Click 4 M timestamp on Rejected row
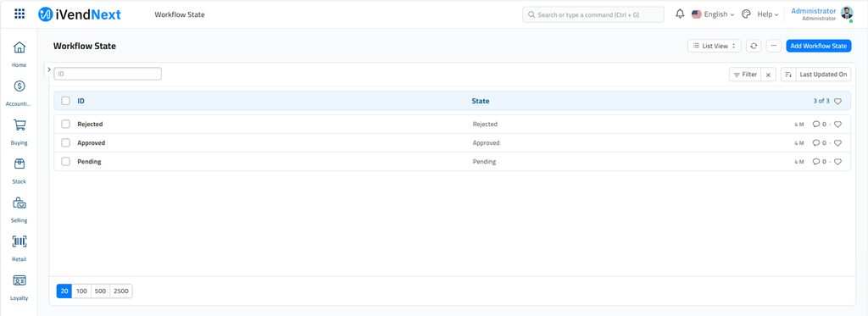Viewport: 868px width, 316px height. [798, 125]
